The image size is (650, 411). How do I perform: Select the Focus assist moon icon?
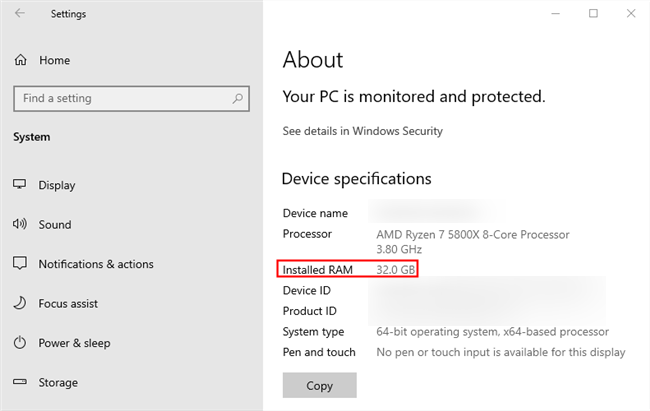pyautogui.click(x=20, y=303)
